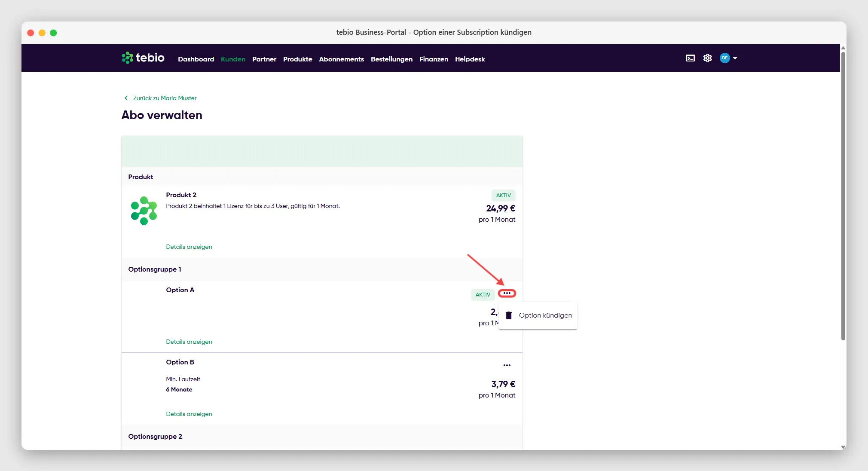The width and height of the screenshot is (868, 471).
Task: Click the back chevron icon
Action: point(126,98)
